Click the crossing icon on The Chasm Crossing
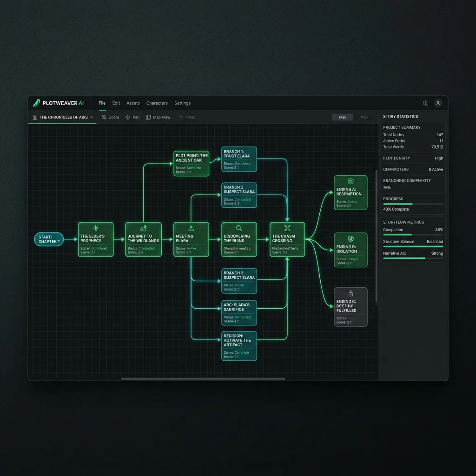Image resolution: width=476 pixels, height=476 pixels. [287, 228]
